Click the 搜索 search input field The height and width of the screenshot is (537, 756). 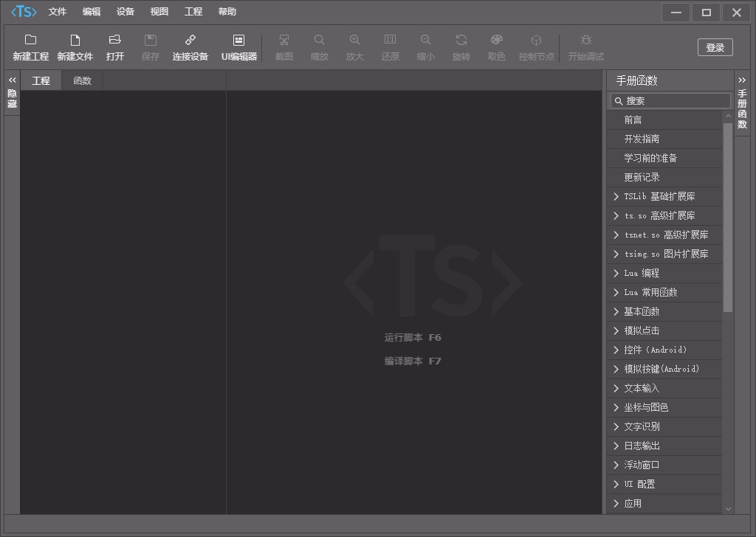[670, 100]
